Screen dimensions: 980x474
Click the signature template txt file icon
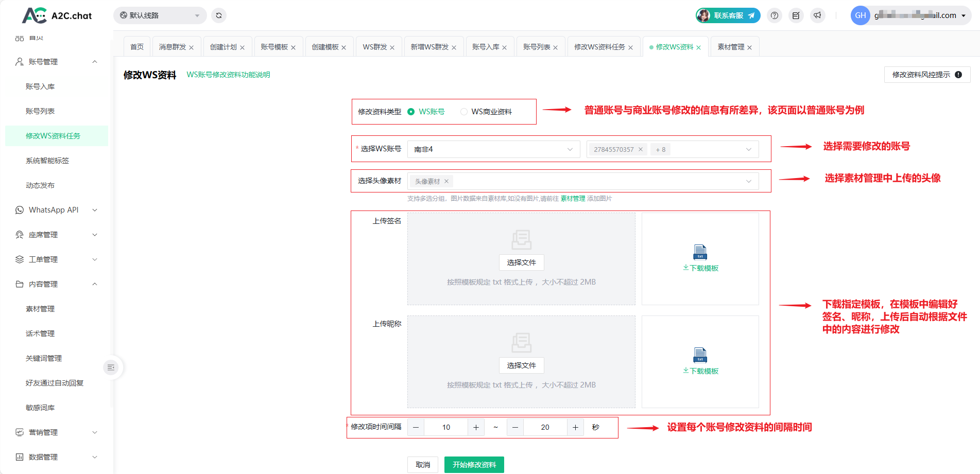700,252
